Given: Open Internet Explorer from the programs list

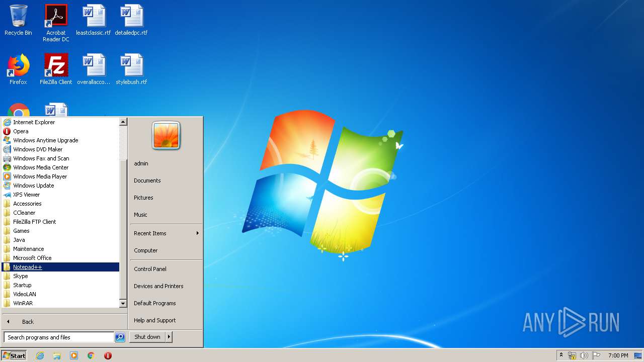Looking at the screenshot, I should pyautogui.click(x=60, y=122).
